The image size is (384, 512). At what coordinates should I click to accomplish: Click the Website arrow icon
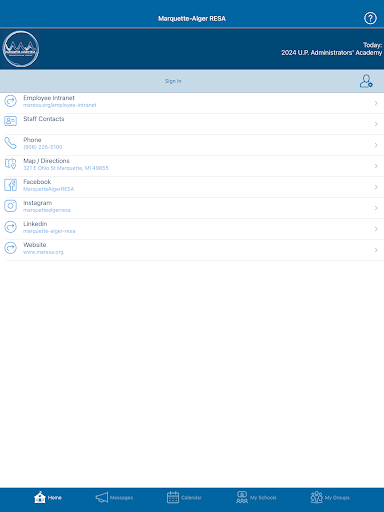coord(10,248)
